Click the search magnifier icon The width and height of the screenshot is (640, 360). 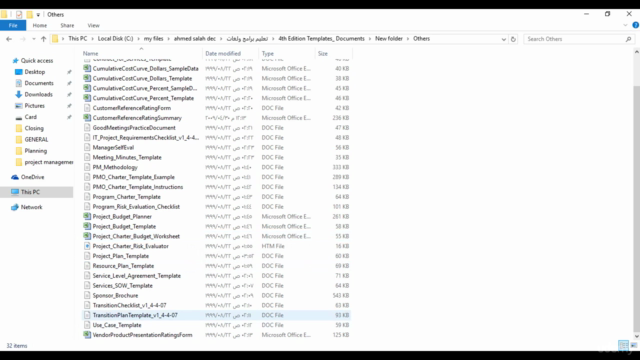(x=629, y=39)
